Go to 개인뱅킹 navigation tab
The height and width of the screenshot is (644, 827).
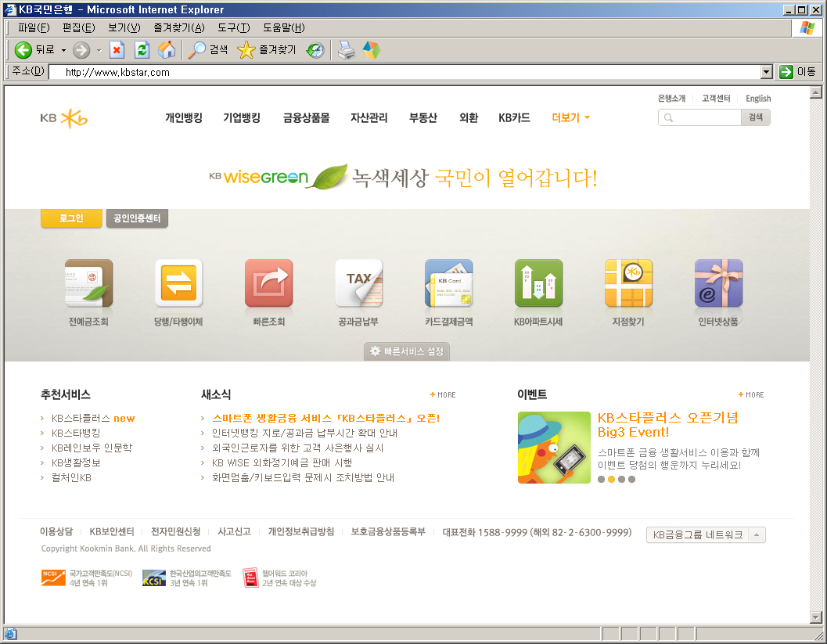click(x=184, y=117)
